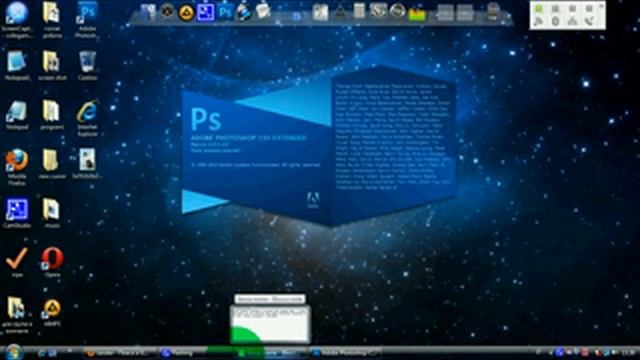Open the orange checkmark desktop icon
The width and height of the screenshot is (640, 360).
[17, 262]
